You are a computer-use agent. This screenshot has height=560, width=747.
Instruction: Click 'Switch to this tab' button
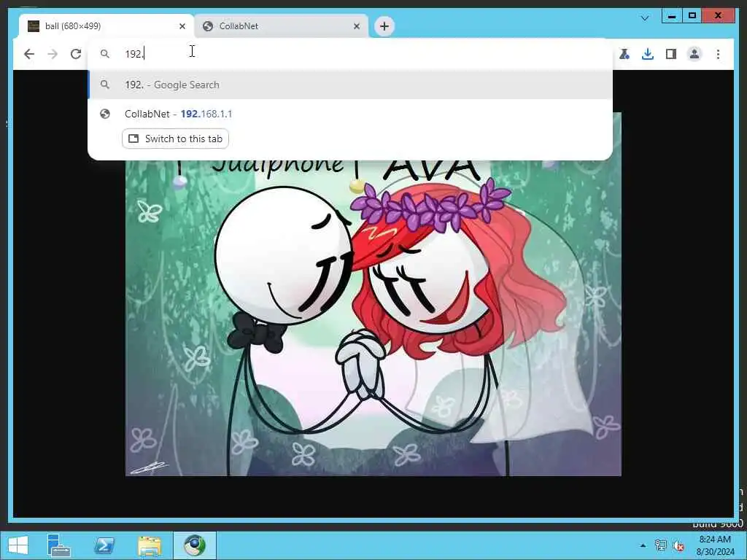[x=175, y=139]
